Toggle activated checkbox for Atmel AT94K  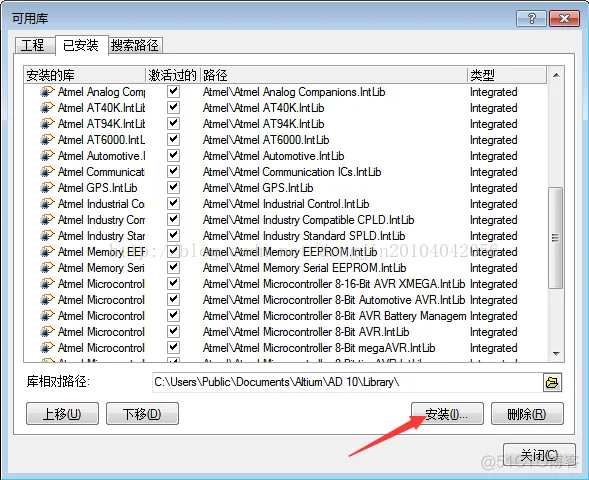click(x=173, y=123)
